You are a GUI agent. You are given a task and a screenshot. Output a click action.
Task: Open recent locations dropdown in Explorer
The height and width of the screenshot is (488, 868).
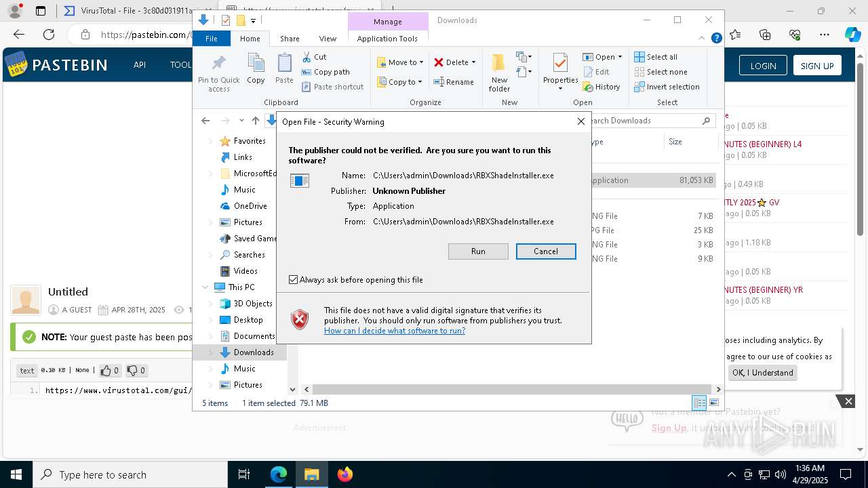coord(241,121)
